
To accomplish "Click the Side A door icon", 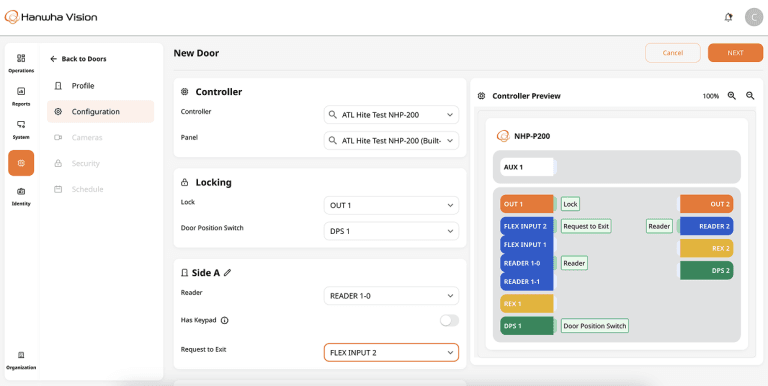I will point(185,273).
